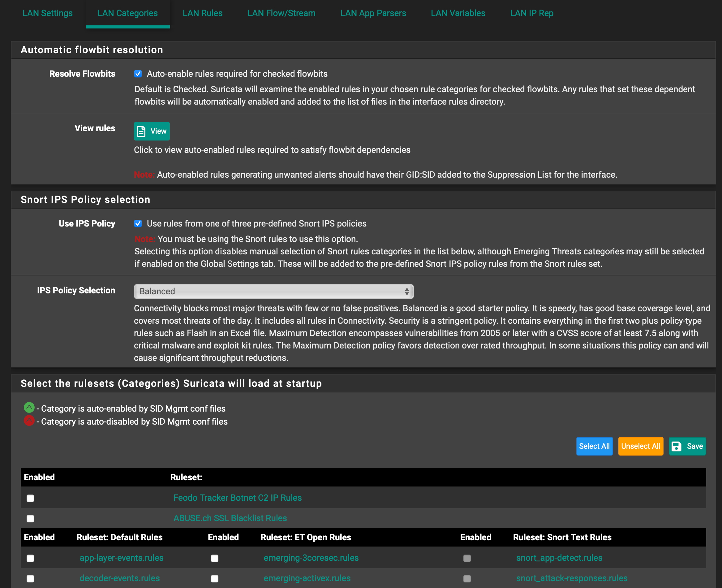Enable Feodo Tracker Botnet C2 IP Rules checkbox
Viewport: 722px width, 588px height.
pyautogui.click(x=30, y=498)
